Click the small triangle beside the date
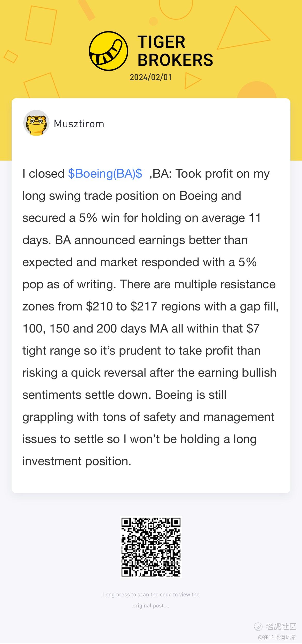This screenshot has width=302, height=644. tap(192, 80)
